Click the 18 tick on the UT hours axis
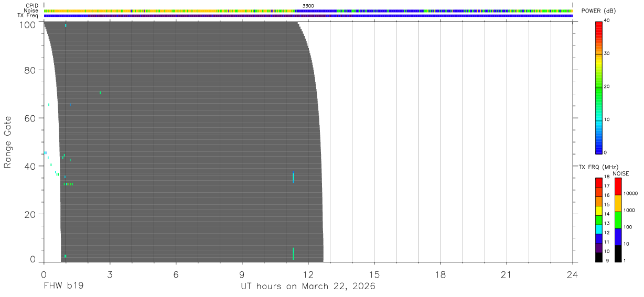The width and height of the screenshot is (644, 297). click(x=441, y=274)
